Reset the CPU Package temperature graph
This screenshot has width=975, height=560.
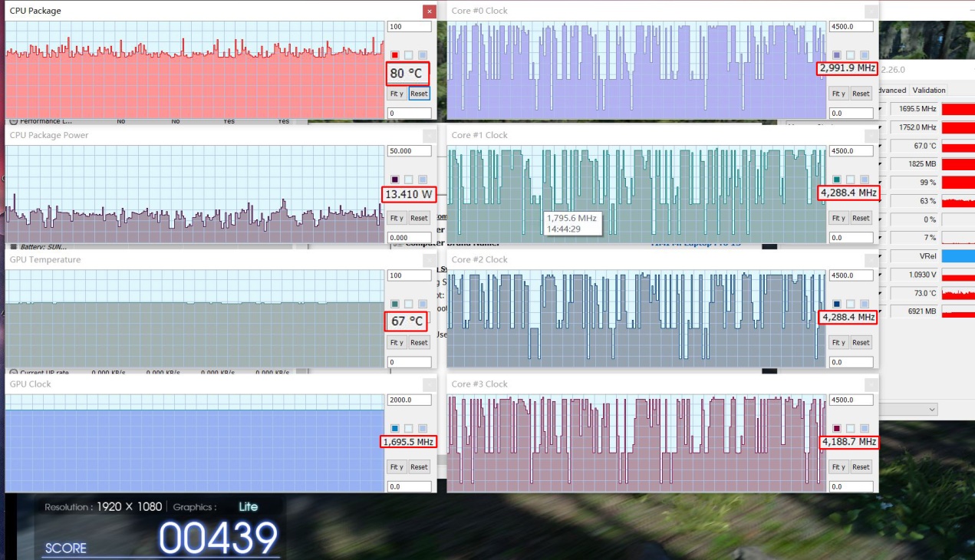[x=419, y=94]
